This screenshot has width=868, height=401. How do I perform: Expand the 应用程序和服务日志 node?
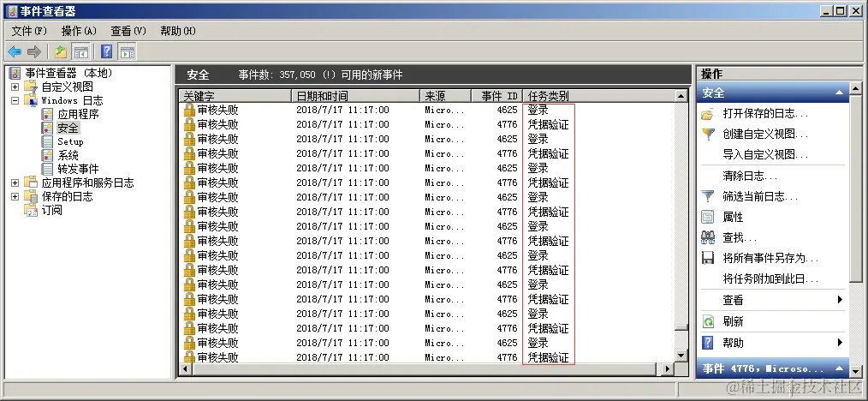pyautogui.click(x=15, y=183)
